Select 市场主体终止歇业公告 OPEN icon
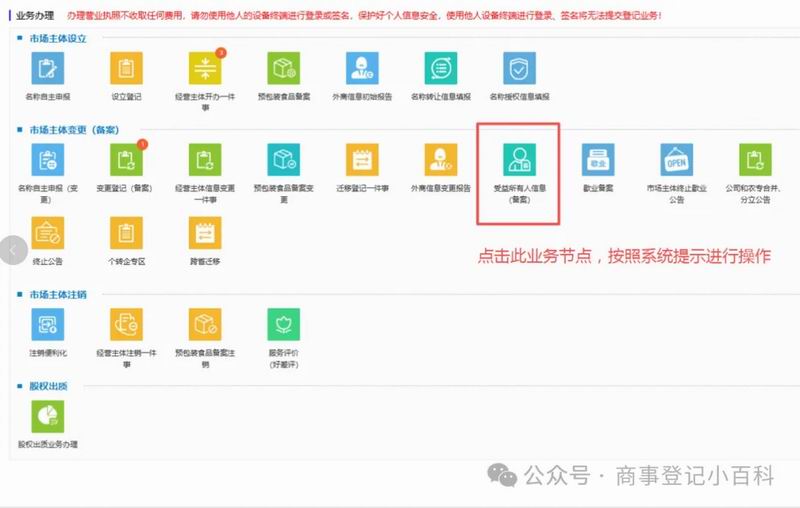800x508 pixels. (676, 159)
